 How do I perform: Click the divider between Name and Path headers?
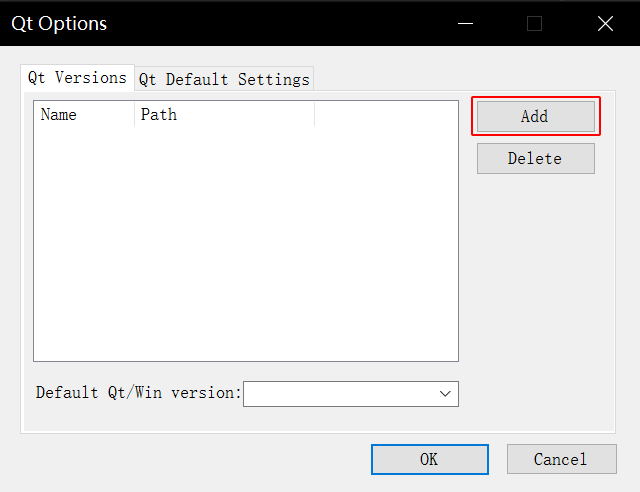134,114
